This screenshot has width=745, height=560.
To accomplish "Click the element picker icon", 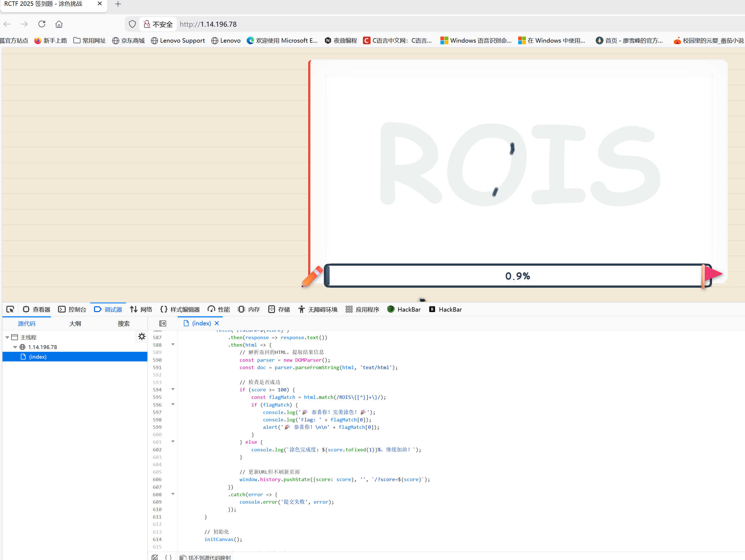I will click(10, 309).
